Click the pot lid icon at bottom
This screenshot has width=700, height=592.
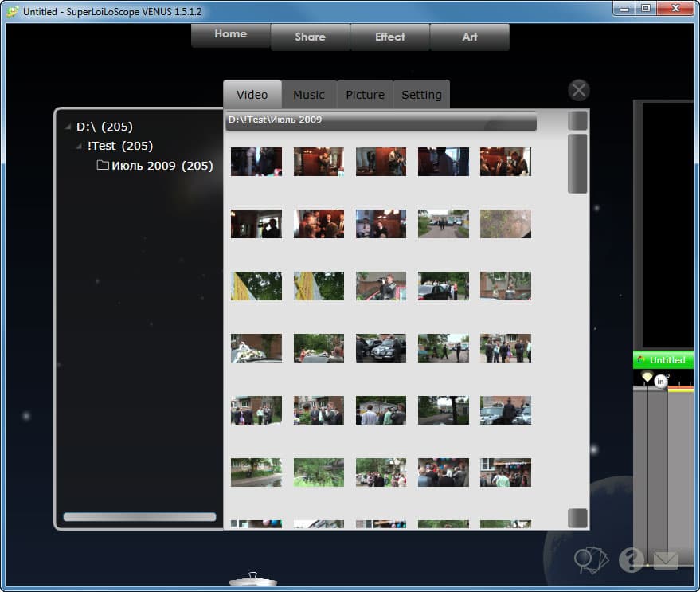pos(253,579)
